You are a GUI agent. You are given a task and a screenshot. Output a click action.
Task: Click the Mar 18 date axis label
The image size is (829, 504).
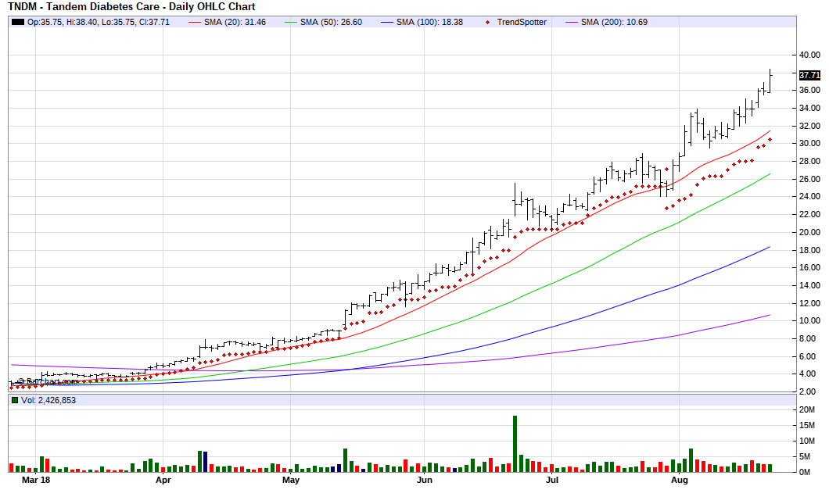coord(36,480)
